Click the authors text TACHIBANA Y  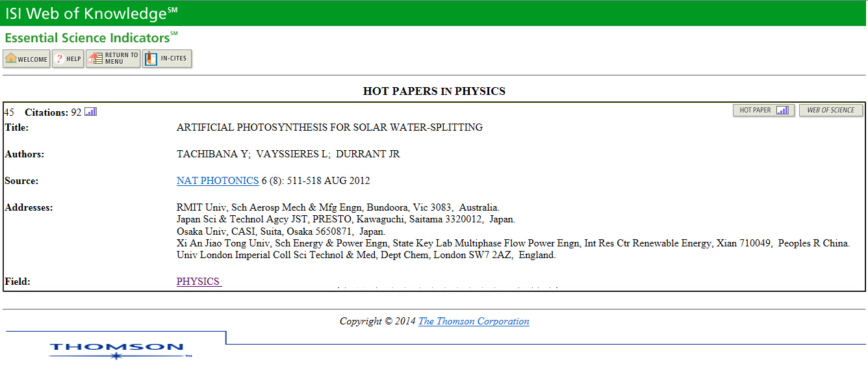pos(213,154)
